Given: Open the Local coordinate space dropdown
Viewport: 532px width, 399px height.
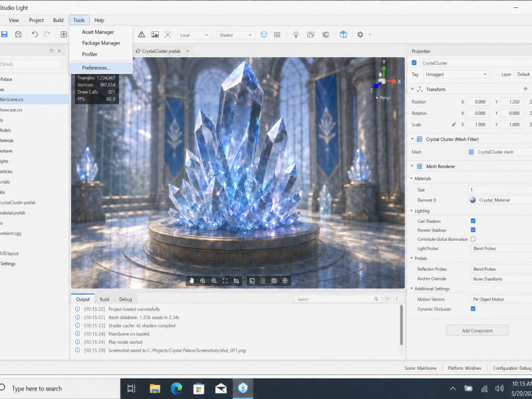Looking at the screenshot, I should [194, 35].
